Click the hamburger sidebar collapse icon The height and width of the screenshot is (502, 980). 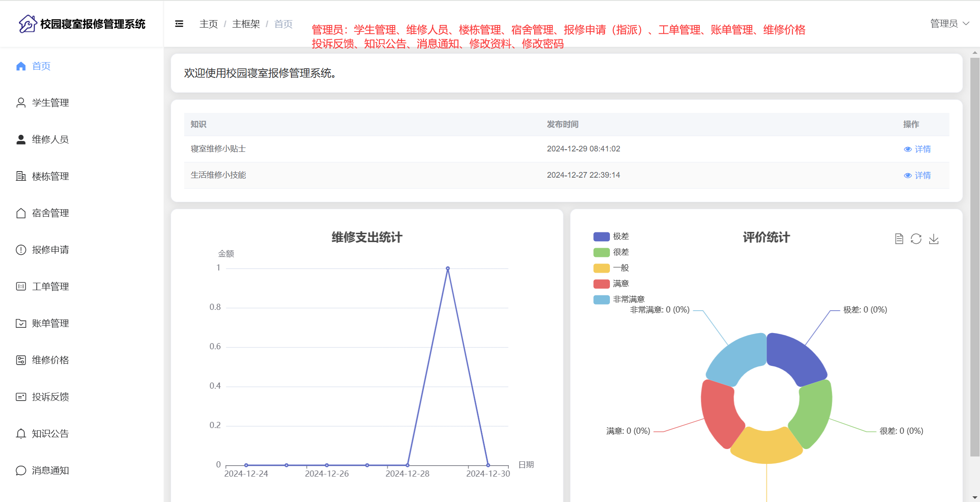[x=179, y=24]
